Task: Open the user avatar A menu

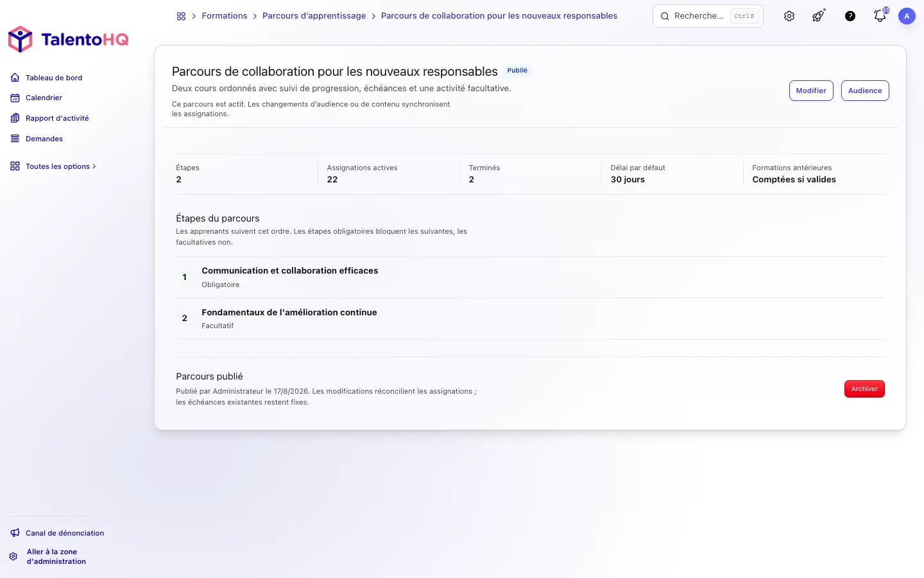Action: pos(907,16)
